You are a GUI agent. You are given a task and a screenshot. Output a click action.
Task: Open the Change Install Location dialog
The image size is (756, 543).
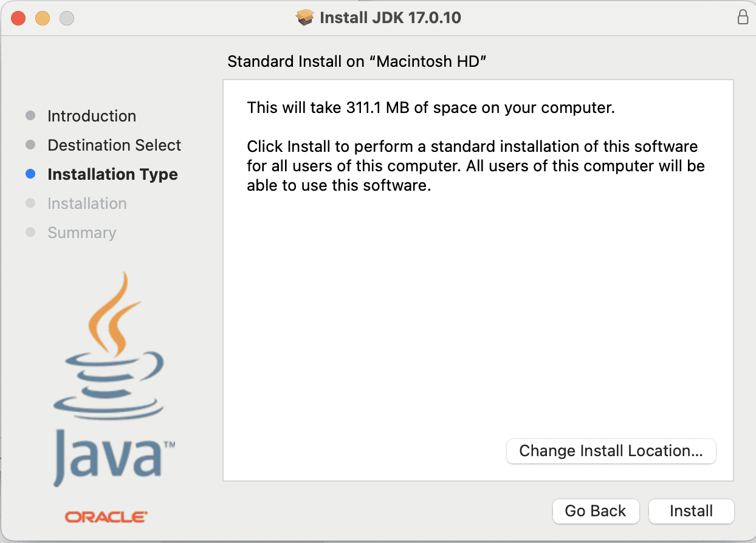611,451
